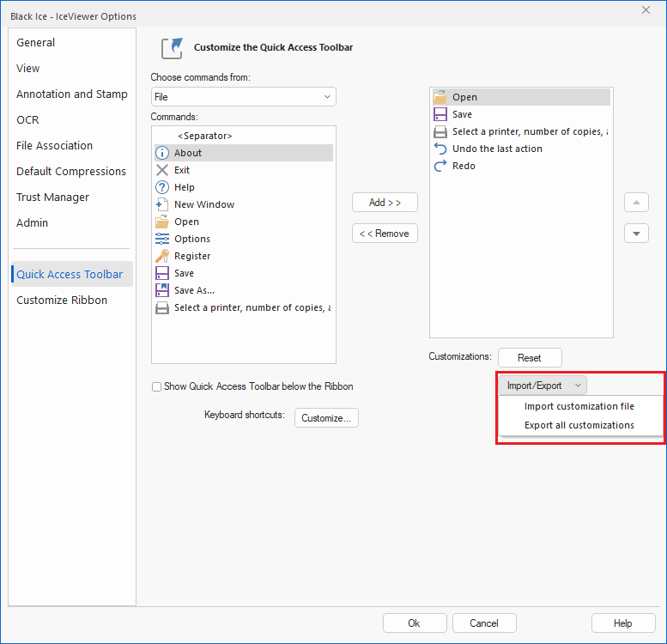Screen dimensions: 667x644
Task: Click the Help question mark icon
Action: pyautogui.click(x=162, y=187)
